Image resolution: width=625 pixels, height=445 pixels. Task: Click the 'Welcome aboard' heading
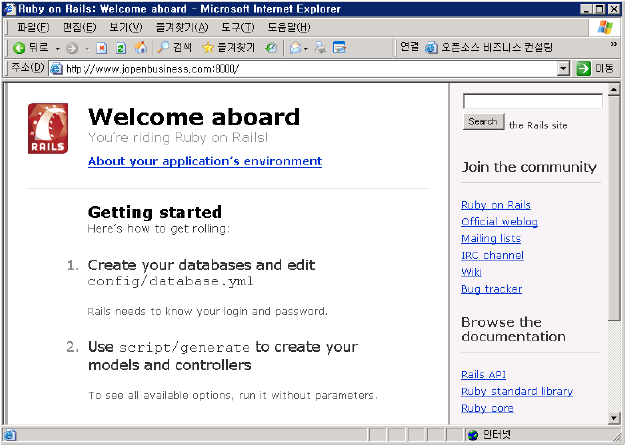pos(194,117)
